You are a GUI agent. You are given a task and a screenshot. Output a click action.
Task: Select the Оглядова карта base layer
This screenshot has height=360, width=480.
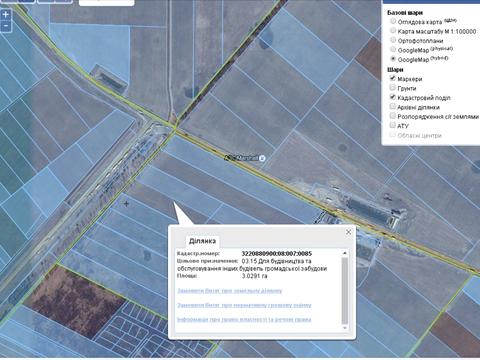[393, 21]
